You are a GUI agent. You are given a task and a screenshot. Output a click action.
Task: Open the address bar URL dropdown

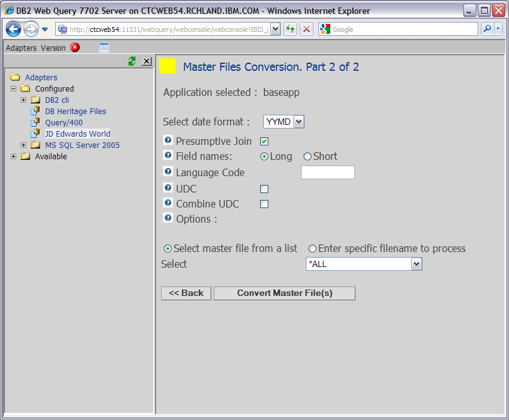[275, 29]
